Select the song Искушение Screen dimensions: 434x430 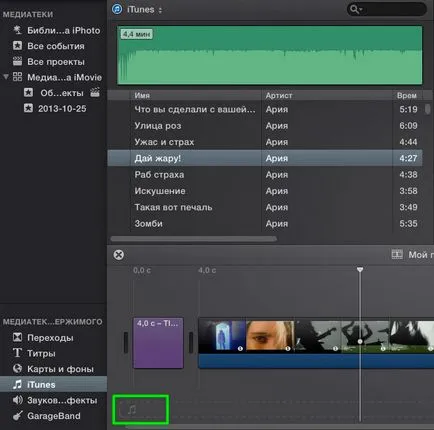click(x=265, y=191)
